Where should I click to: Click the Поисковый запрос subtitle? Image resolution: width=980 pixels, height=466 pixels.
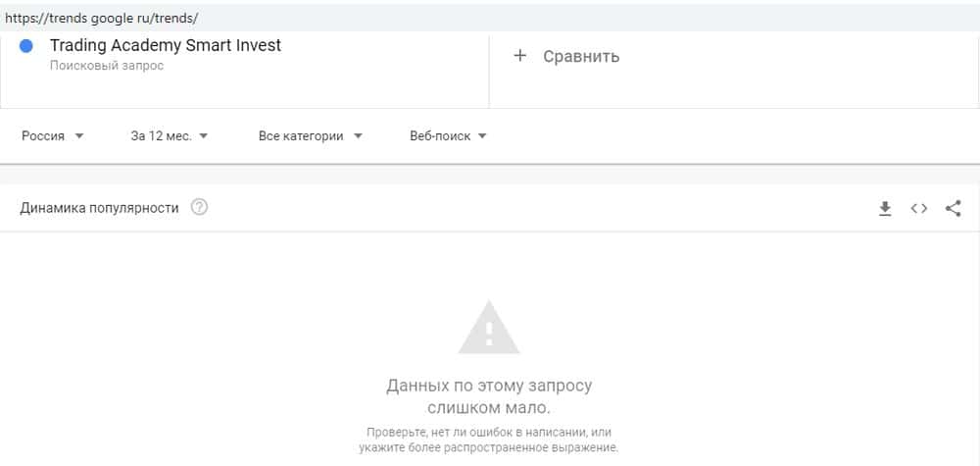coord(107,66)
